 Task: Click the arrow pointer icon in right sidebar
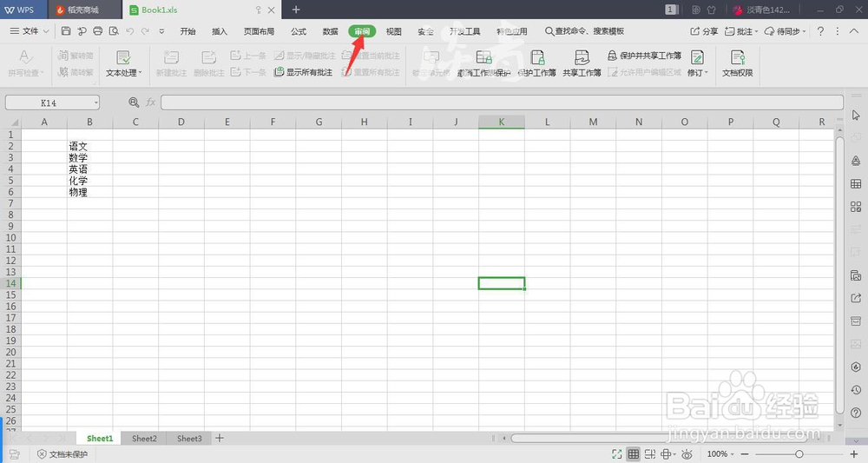click(x=856, y=115)
